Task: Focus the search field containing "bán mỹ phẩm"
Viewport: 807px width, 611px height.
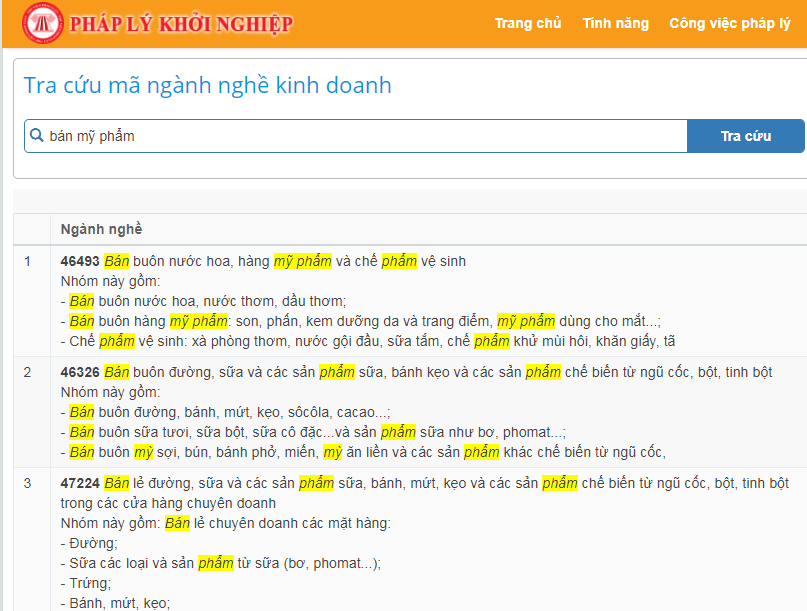Action: pos(360,136)
